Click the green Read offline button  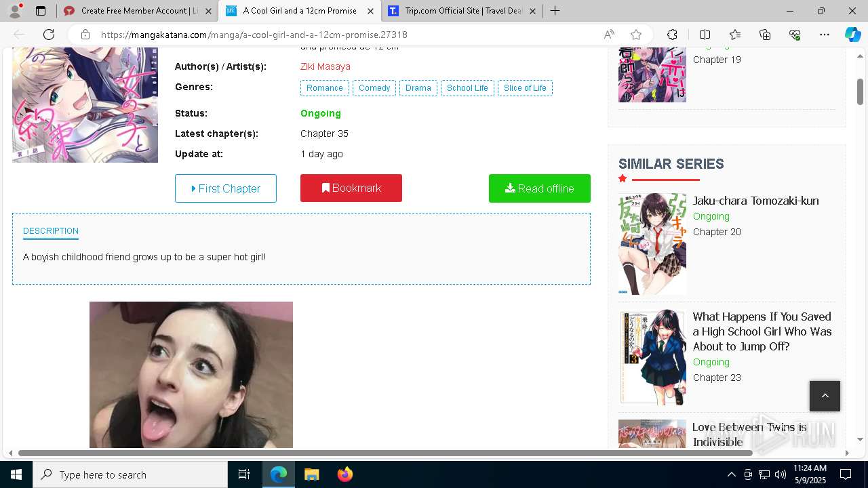tap(540, 188)
